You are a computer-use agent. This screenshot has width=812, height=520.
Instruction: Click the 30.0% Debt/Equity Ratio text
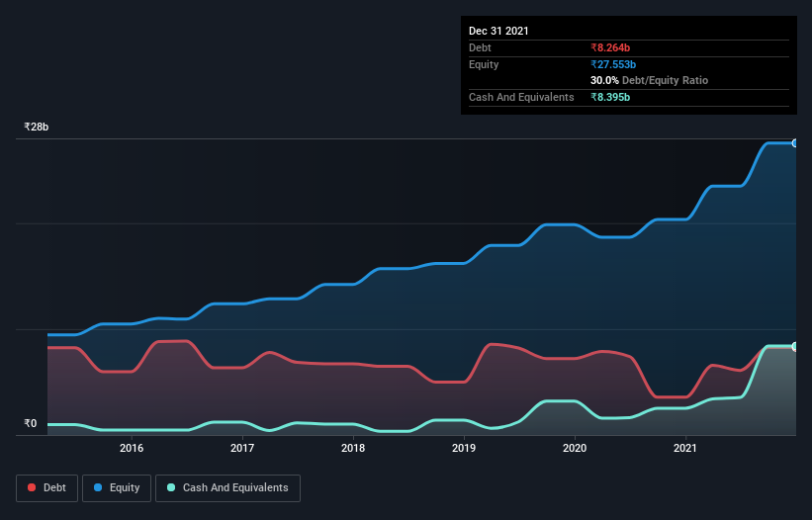click(650, 80)
